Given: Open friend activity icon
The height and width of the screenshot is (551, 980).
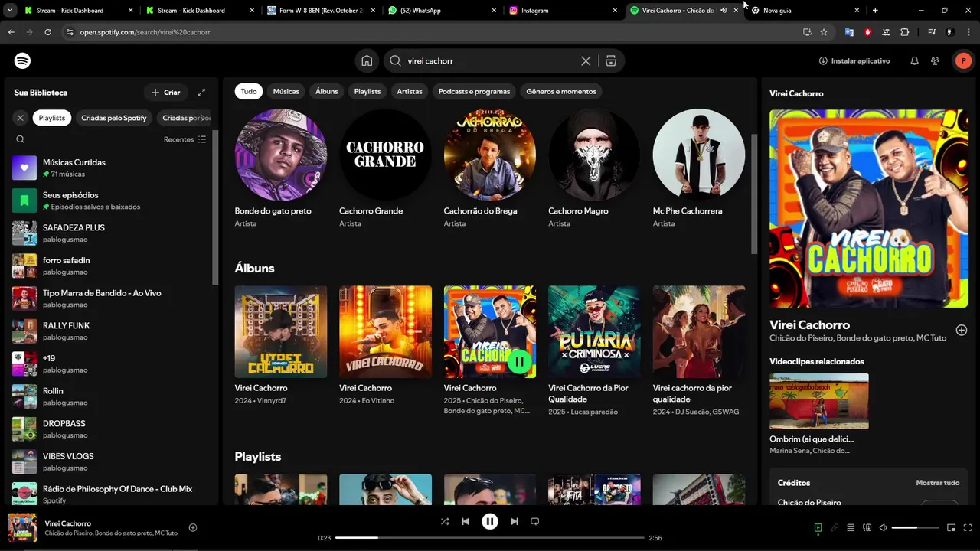Looking at the screenshot, I should click(935, 60).
